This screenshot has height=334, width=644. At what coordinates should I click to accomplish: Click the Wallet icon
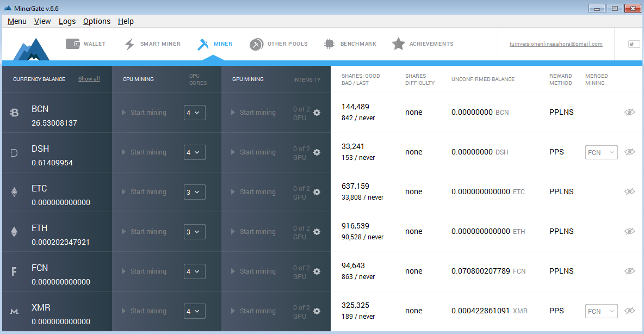click(x=73, y=44)
